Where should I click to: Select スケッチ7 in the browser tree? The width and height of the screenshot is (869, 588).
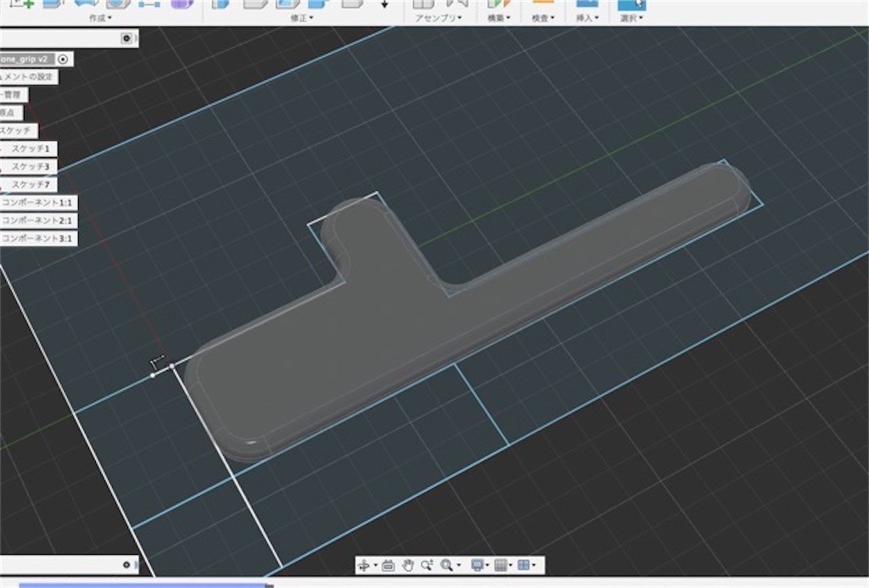pos(30,185)
